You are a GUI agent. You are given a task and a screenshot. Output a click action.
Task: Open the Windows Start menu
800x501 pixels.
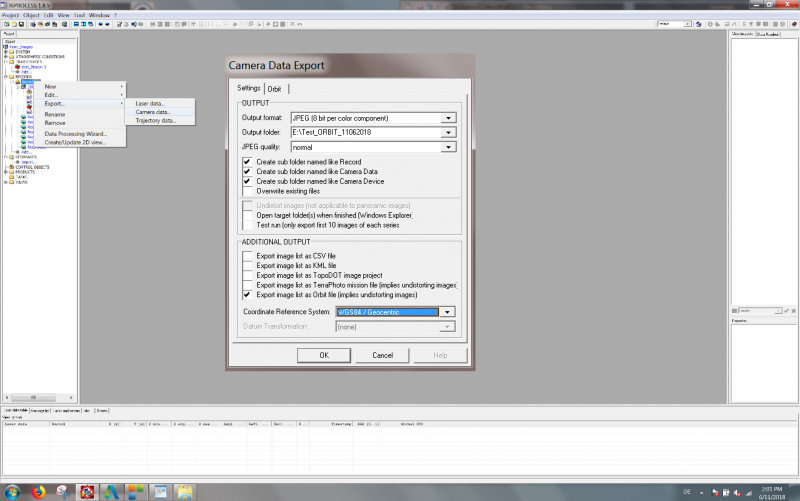13,492
